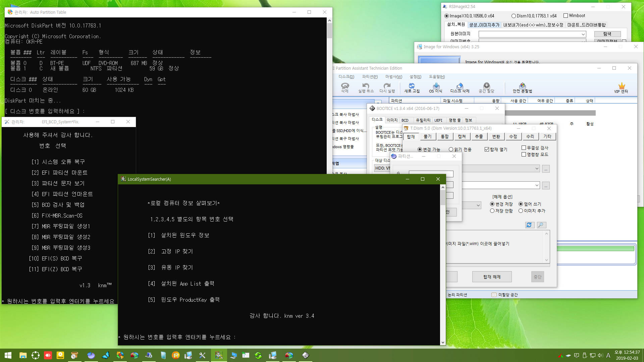Open the Windows Start button
The width and height of the screenshot is (644, 362).
[x=8, y=355]
